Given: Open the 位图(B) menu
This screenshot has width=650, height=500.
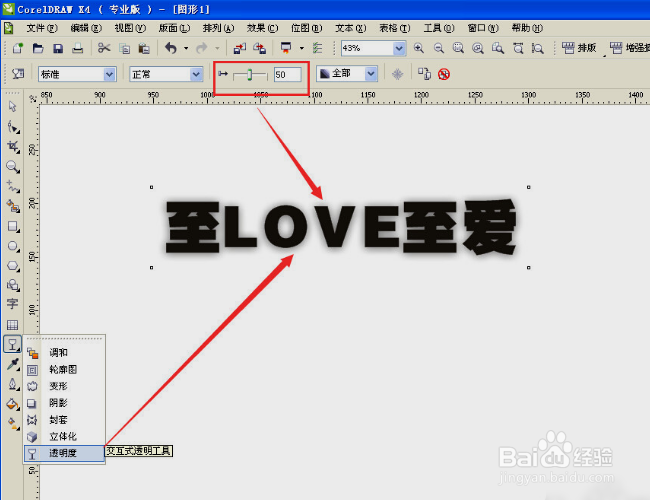Looking at the screenshot, I should pyautogui.click(x=306, y=28).
